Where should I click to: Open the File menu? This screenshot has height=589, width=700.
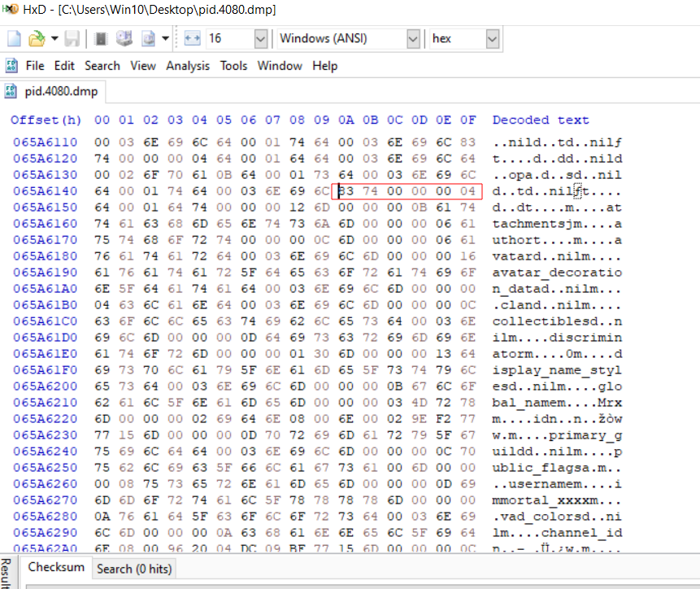(35, 66)
